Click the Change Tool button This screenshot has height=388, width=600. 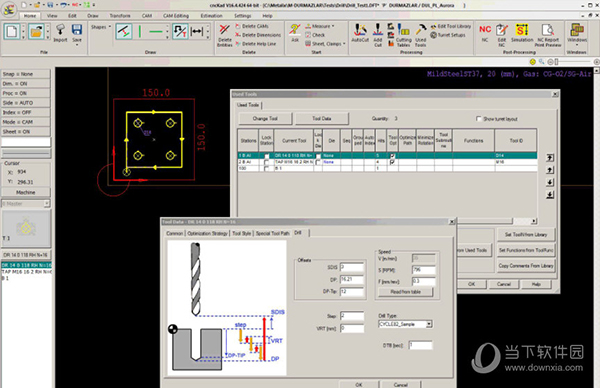(265, 119)
